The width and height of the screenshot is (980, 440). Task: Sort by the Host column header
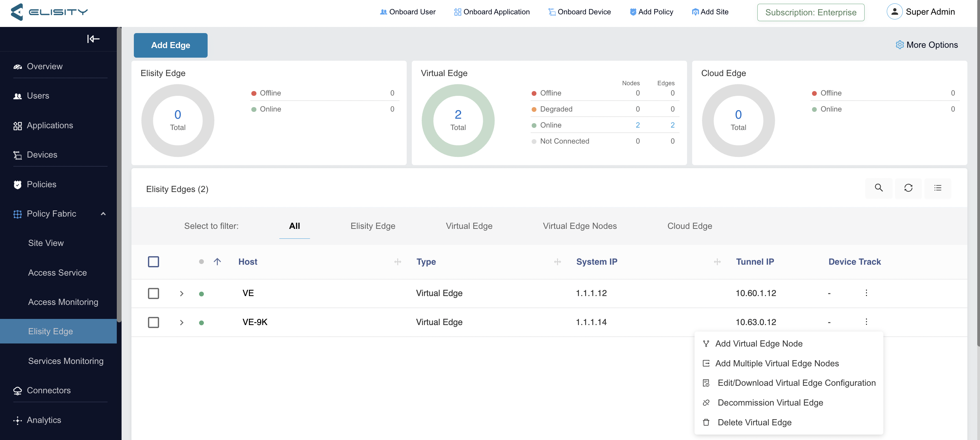click(248, 262)
